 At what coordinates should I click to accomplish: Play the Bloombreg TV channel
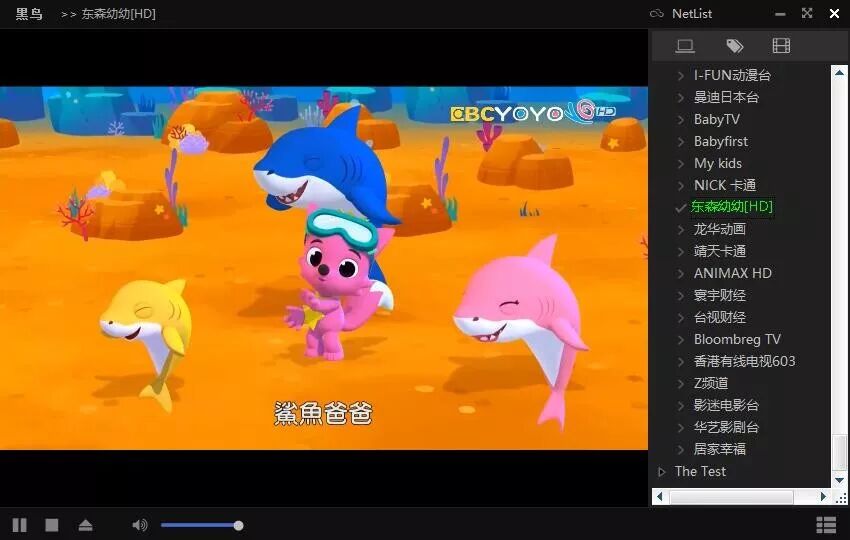tap(737, 339)
